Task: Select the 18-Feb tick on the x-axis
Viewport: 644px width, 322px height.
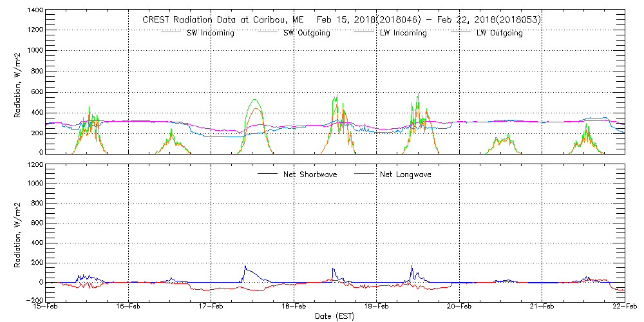Action: tap(294, 308)
